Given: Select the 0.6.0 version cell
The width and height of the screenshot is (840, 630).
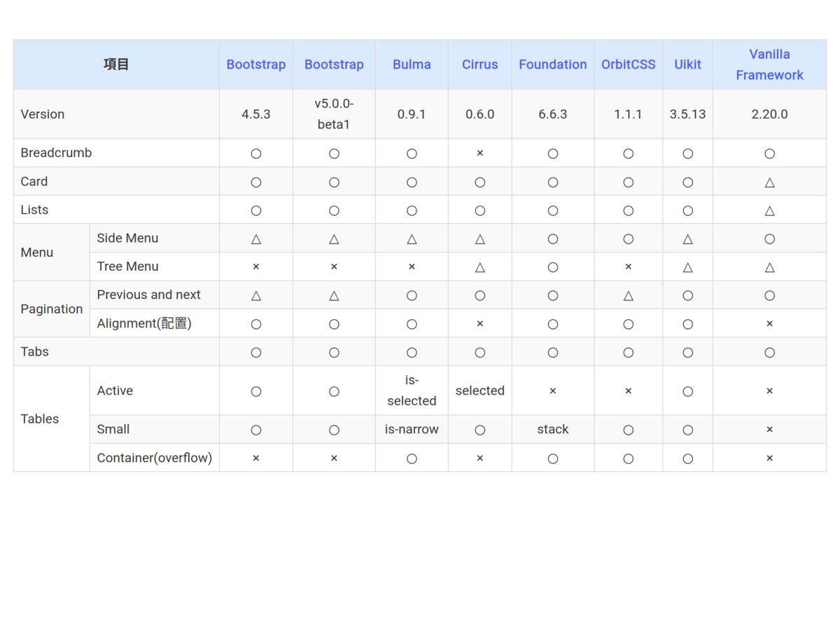Looking at the screenshot, I should (x=480, y=114).
